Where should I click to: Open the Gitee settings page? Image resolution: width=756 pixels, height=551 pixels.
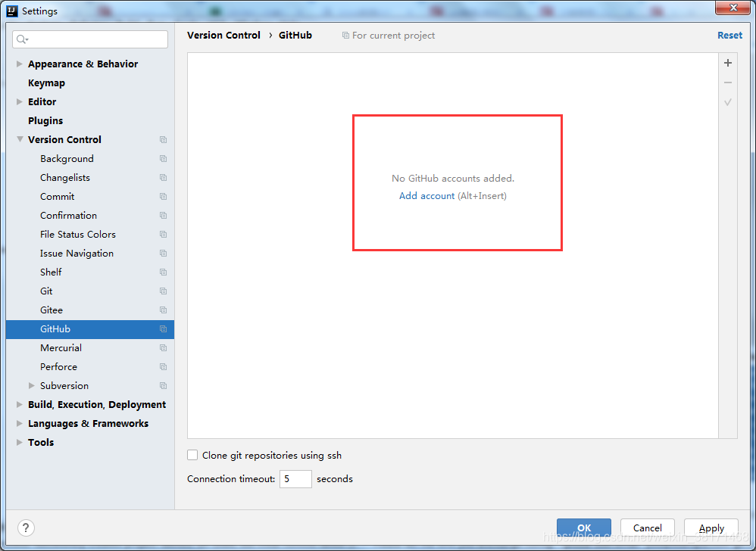click(52, 310)
